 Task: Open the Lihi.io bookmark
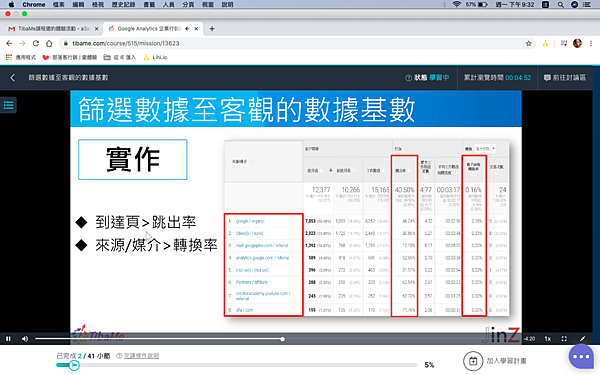tap(155, 57)
